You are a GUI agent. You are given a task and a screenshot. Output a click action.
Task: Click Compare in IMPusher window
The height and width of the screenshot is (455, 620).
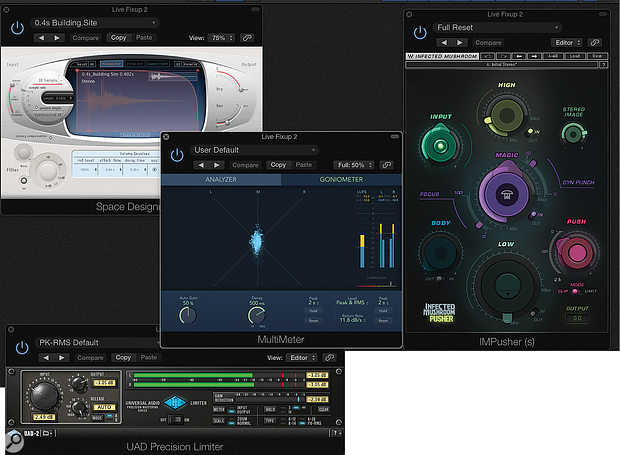coord(488,43)
